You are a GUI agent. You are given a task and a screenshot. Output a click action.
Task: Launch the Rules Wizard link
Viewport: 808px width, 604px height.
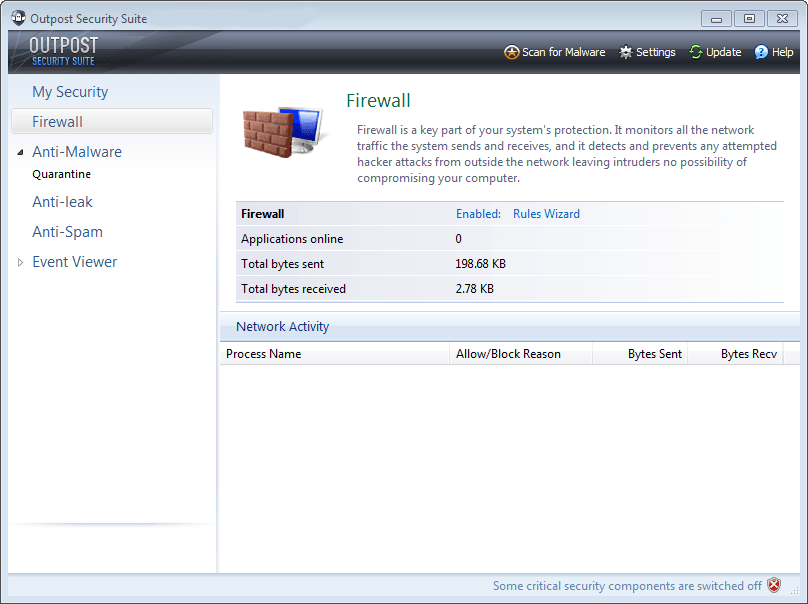[x=546, y=214]
